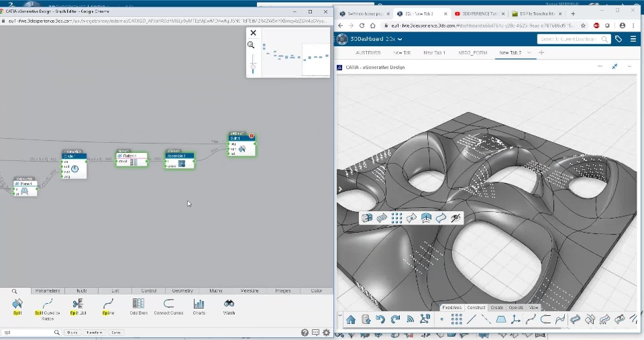This screenshot has height=340, width=644.
Task: Toggle restore size of xGenerative Design widget
Action: 615,66
